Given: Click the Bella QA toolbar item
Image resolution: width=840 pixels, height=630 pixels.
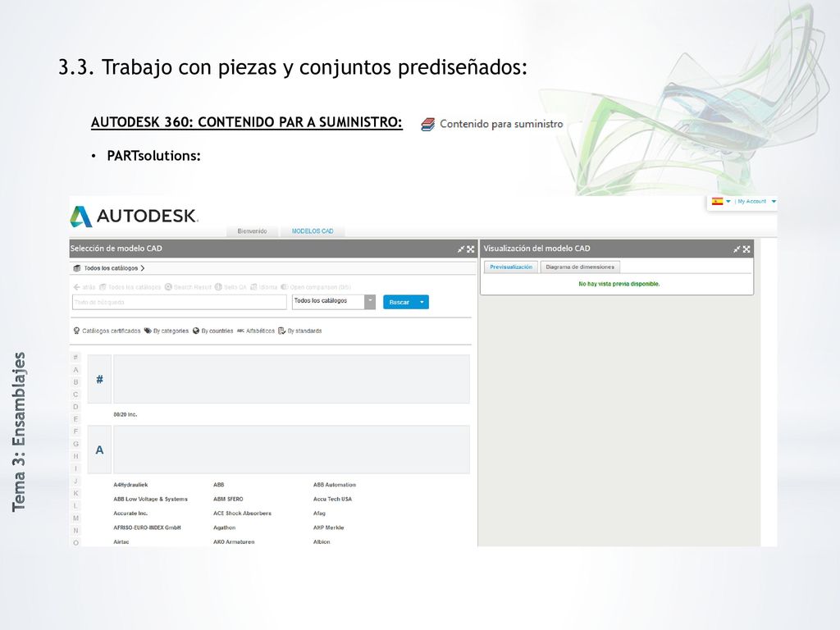Looking at the screenshot, I should [x=231, y=287].
